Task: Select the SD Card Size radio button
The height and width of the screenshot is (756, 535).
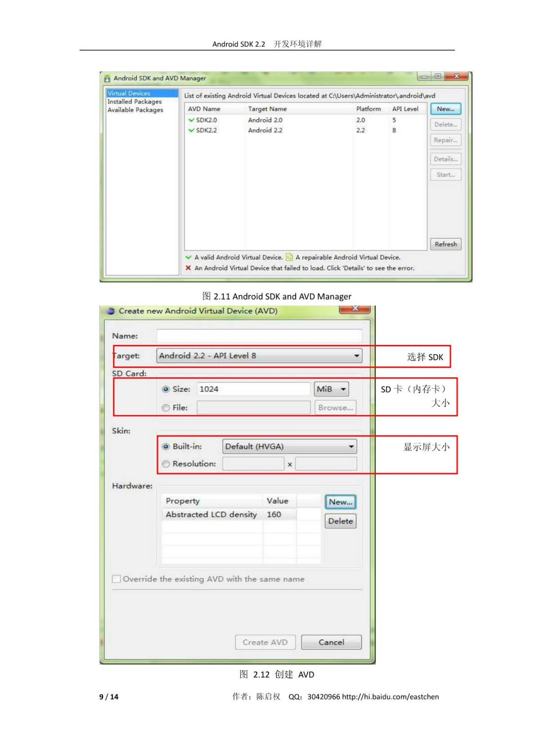Action: [x=166, y=389]
